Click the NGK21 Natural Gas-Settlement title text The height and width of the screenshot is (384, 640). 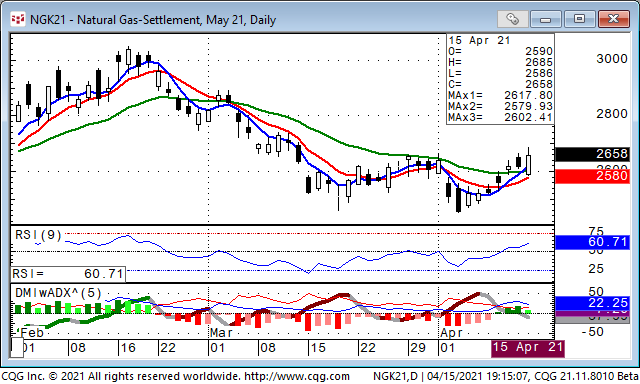(x=153, y=20)
